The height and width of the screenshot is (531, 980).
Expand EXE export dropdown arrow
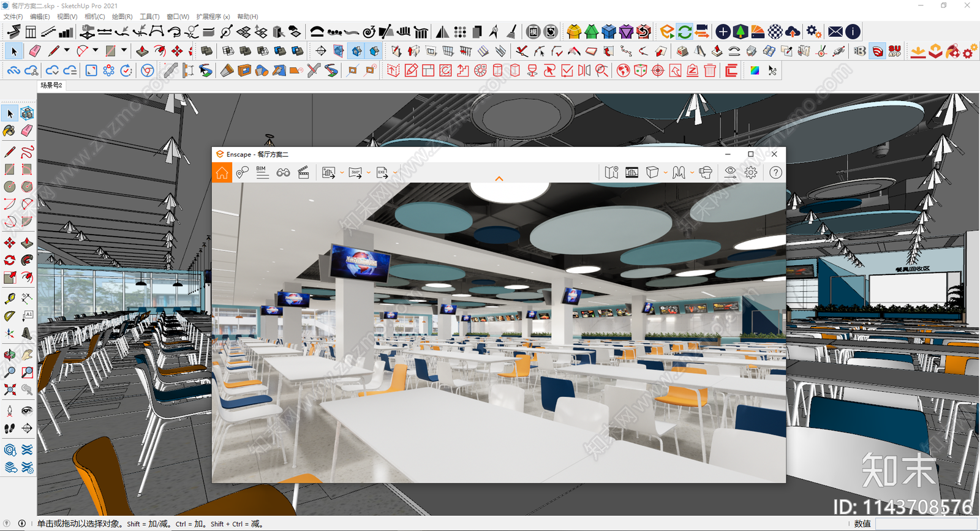click(395, 173)
